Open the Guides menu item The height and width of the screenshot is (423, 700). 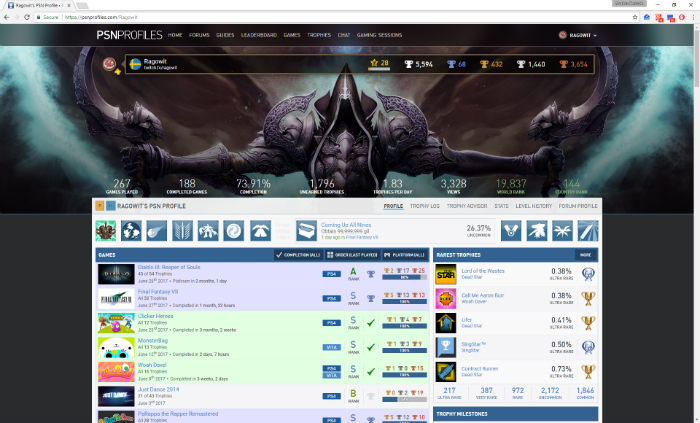click(225, 35)
